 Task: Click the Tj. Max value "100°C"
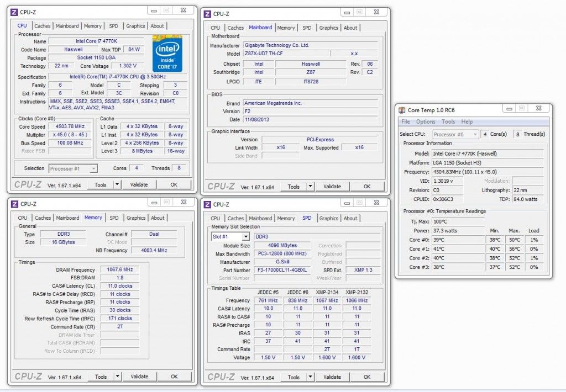click(458, 221)
